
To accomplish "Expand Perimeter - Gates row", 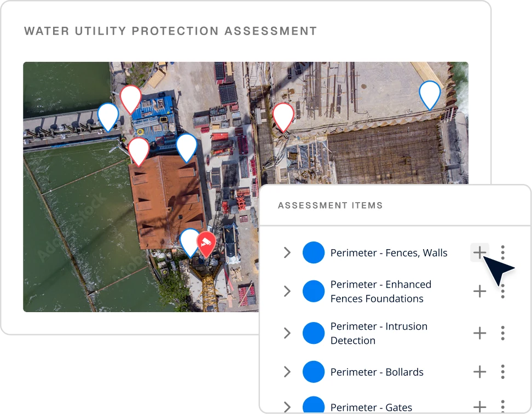I will 287,407.
